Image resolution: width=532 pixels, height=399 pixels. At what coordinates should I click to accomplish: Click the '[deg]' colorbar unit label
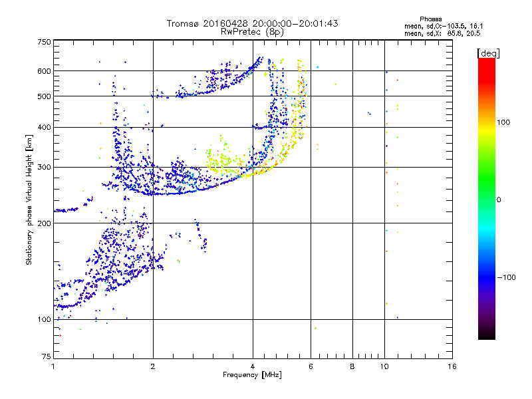tap(488, 53)
